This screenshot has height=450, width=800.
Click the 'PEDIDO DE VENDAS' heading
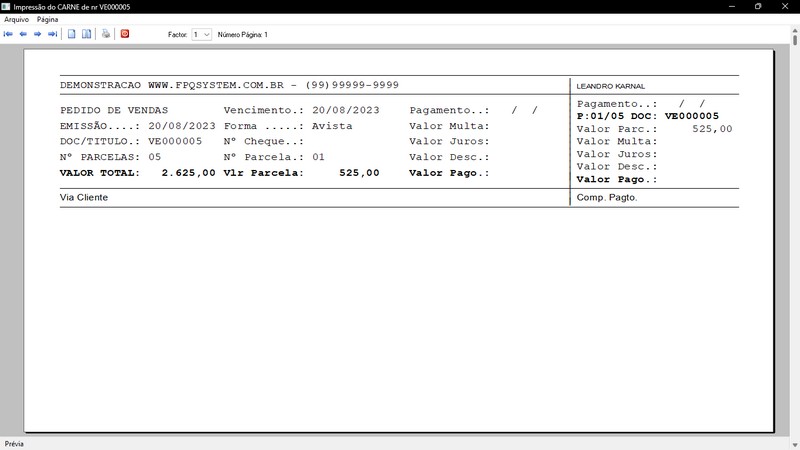tap(114, 110)
